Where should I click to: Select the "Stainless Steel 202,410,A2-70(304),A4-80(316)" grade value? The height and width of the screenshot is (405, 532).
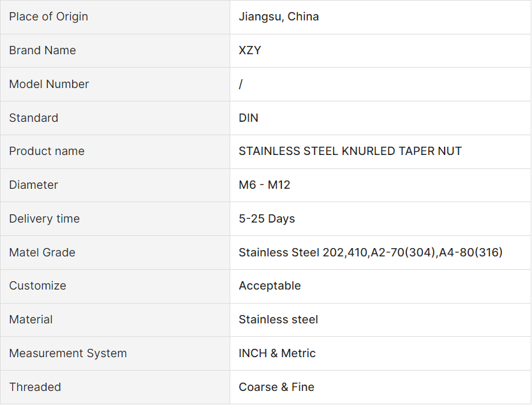pos(371,253)
